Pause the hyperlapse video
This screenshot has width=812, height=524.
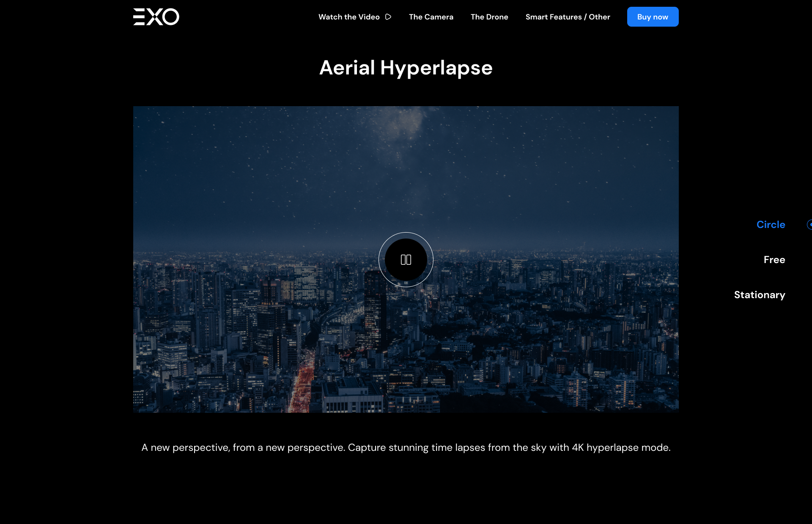coord(406,260)
